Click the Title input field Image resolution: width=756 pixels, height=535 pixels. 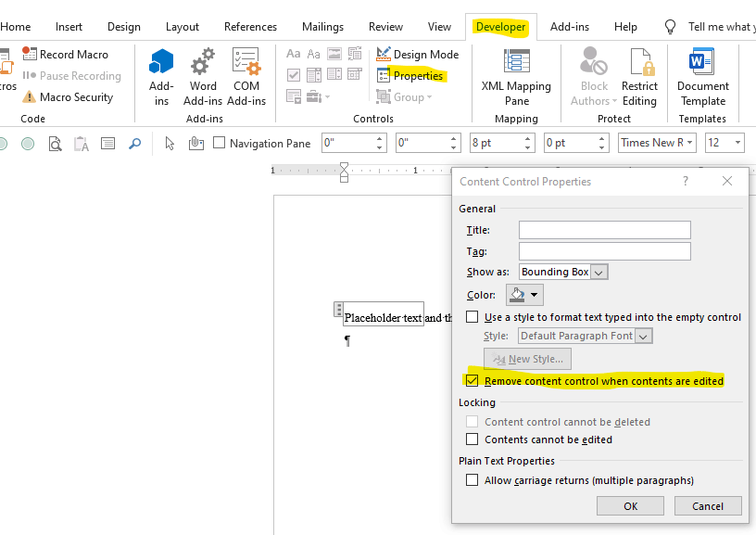pyautogui.click(x=605, y=230)
